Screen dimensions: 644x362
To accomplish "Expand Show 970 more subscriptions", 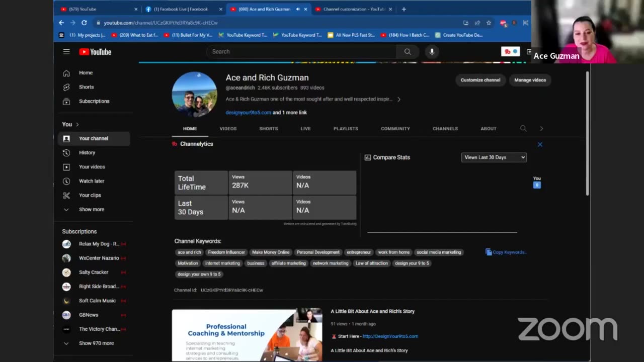I will pyautogui.click(x=96, y=343).
